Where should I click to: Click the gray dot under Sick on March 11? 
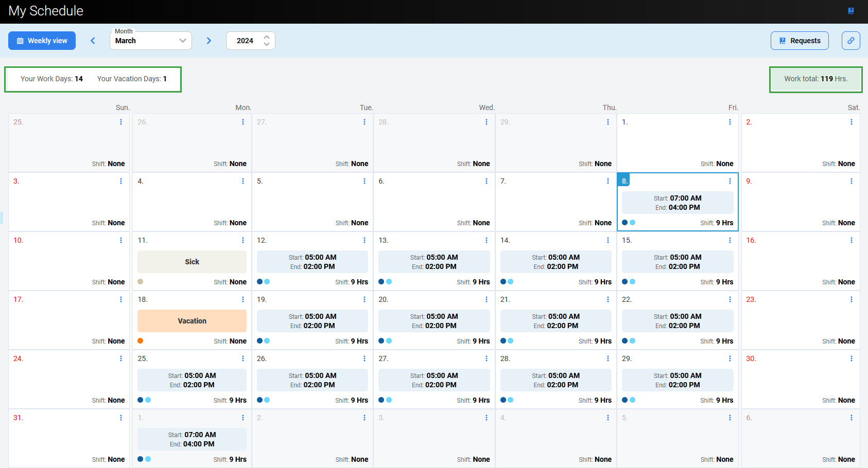point(141,282)
